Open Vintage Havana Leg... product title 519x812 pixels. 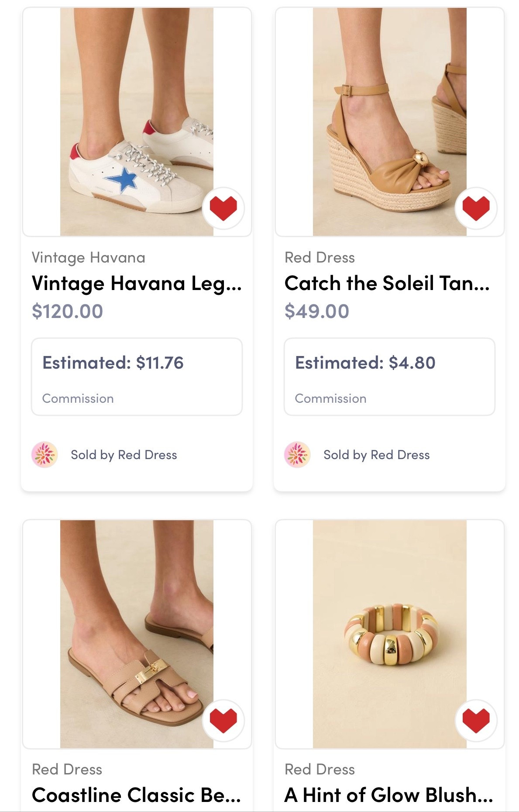(x=137, y=283)
